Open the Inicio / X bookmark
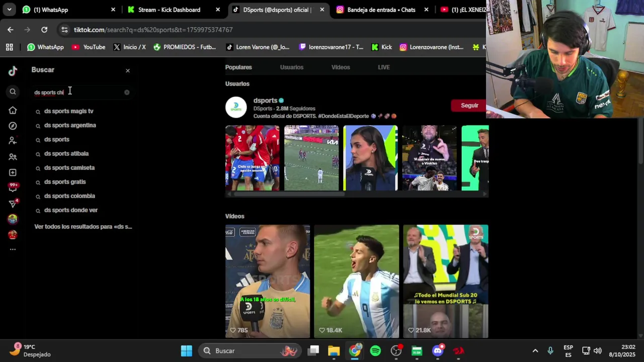The width and height of the screenshot is (644, 362). coord(129,47)
